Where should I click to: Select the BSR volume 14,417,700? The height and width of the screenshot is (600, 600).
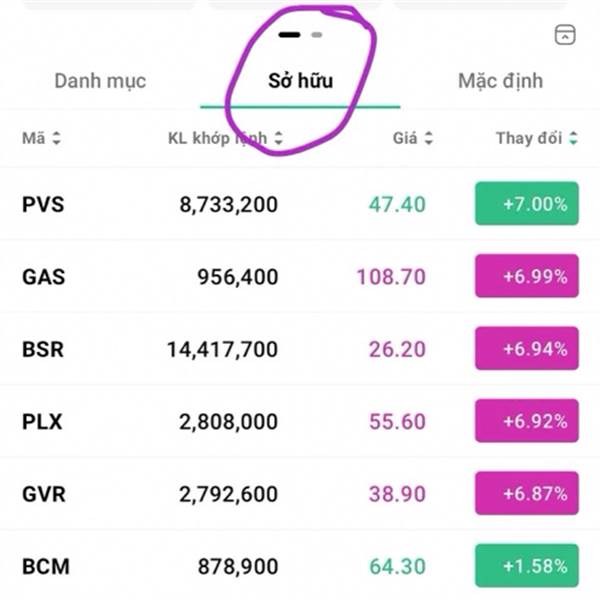223,350
